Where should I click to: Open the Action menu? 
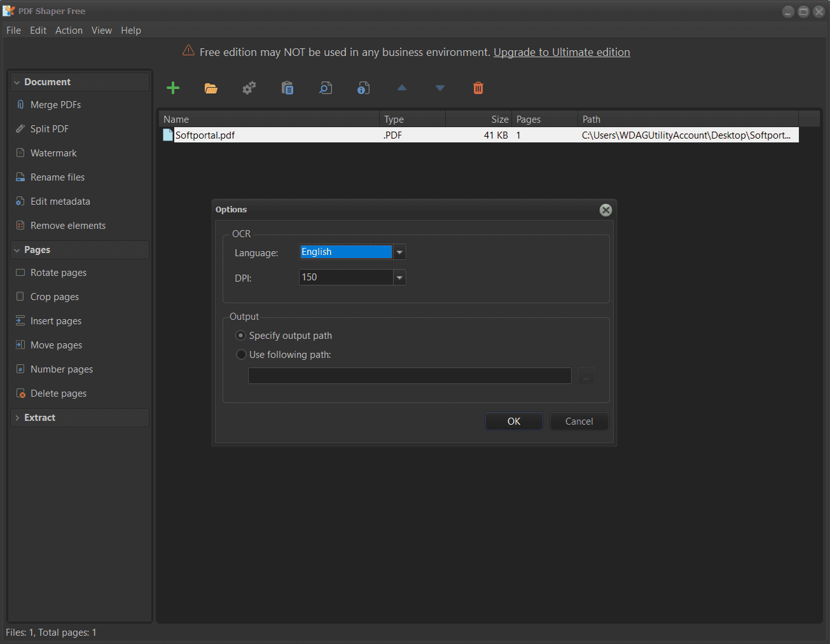(69, 31)
